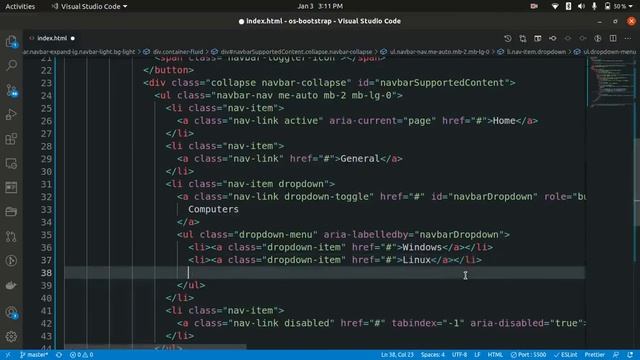
Task: Open the Jan 3 3:11 PM clock
Action: pyautogui.click(x=320, y=6)
